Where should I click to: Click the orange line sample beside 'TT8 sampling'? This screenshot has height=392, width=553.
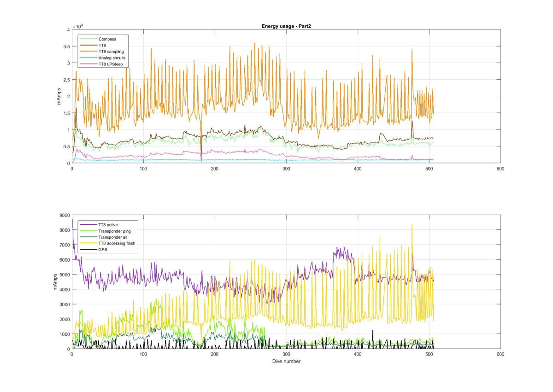coord(88,52)
